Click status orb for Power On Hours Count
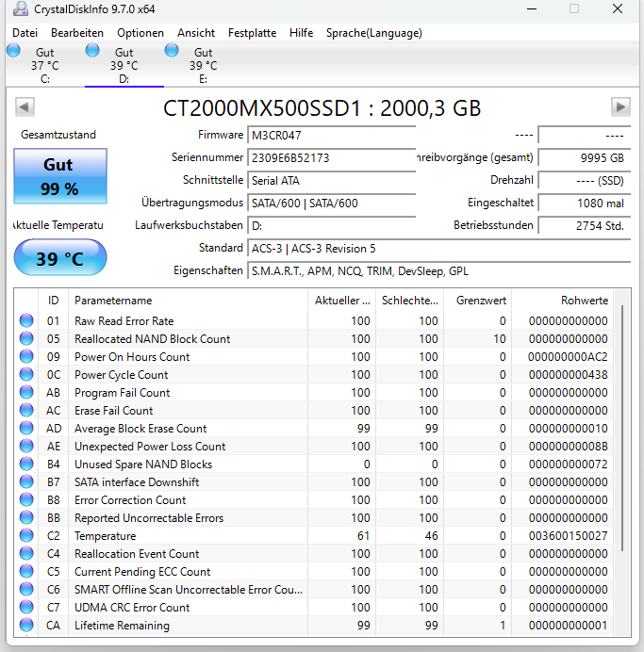This screenshot has width=644, height=652. click(x=26, y=356)
